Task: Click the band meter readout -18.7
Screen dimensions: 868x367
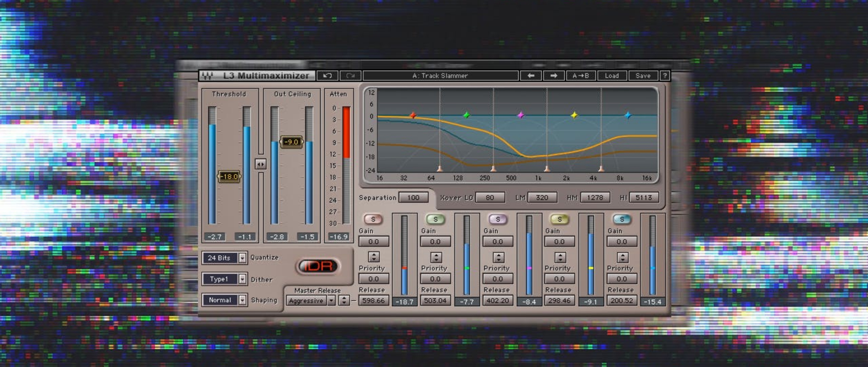Action: [405, 302]
